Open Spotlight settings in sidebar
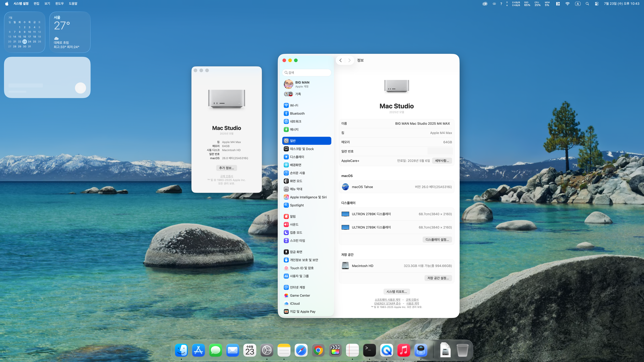 297,205
